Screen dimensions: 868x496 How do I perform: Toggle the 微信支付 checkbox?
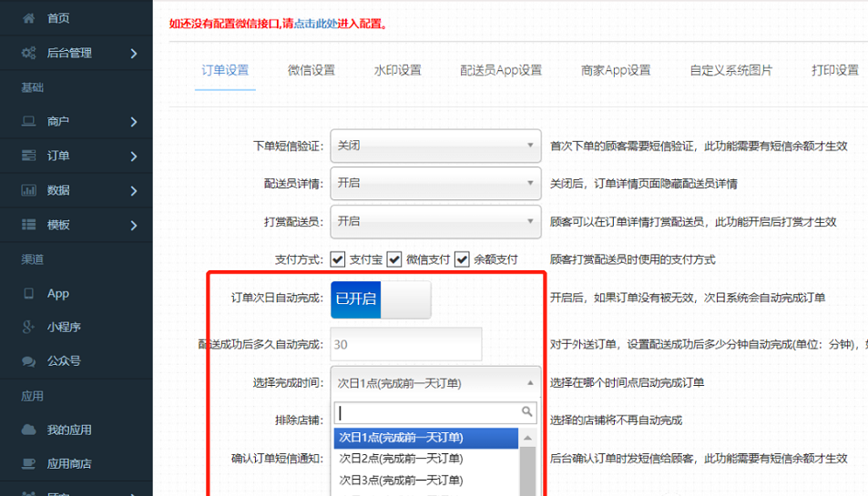(394, 259)
